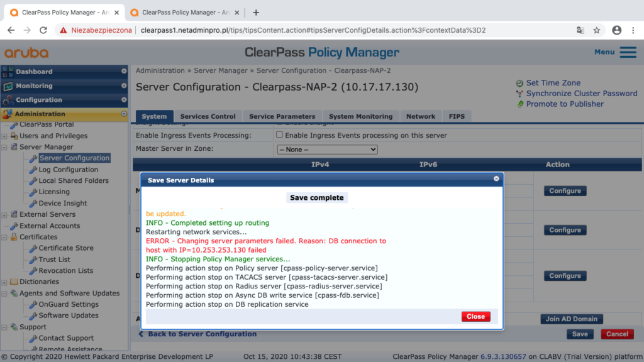This screenshot has height=362, width=644.
Task: Collapse Agents and Software Updates node
Action: (4, 293)
